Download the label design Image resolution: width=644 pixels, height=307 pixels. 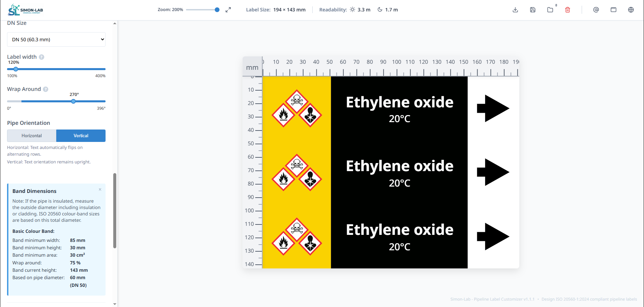coord(515,10)
